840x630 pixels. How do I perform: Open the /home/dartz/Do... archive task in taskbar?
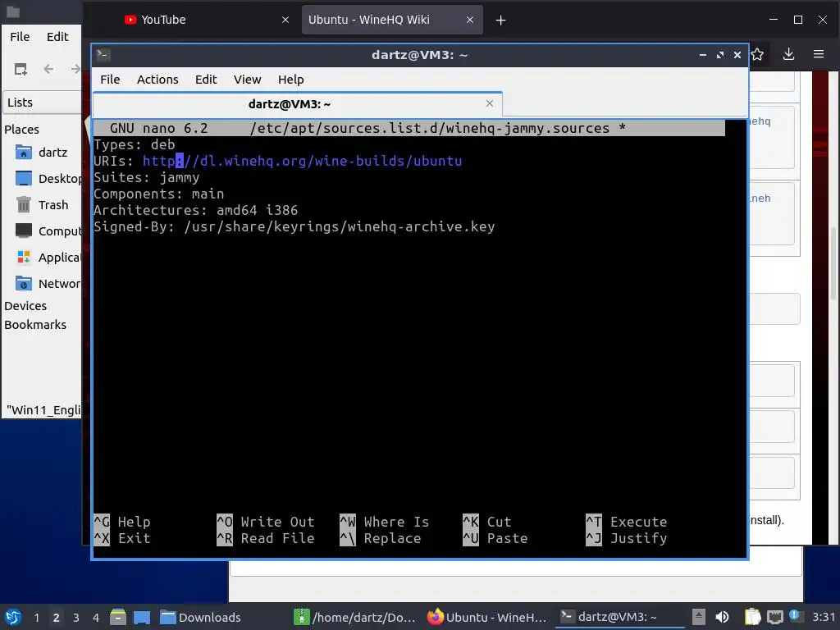tap(354, 617)
